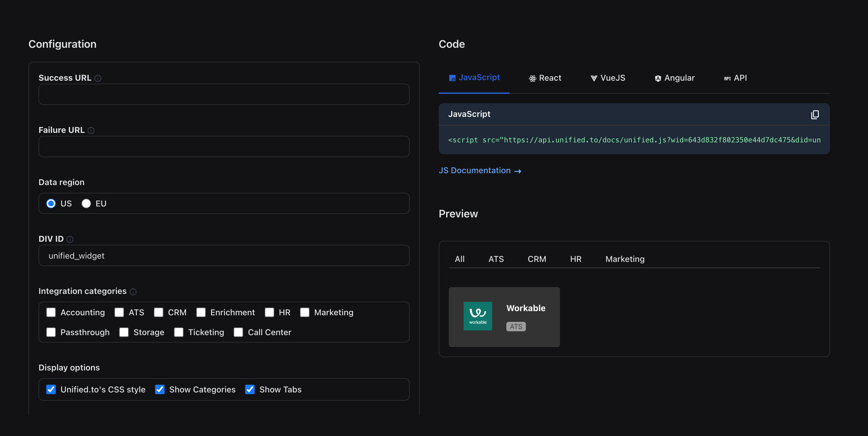Viewport: 868px width, 436px height.
Task: Click DIV ID info icon
Action: 70,239
